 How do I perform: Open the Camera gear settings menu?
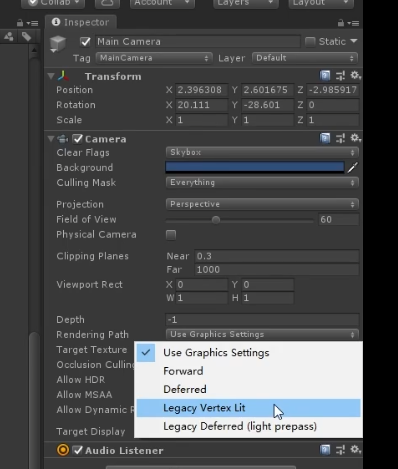355,138
